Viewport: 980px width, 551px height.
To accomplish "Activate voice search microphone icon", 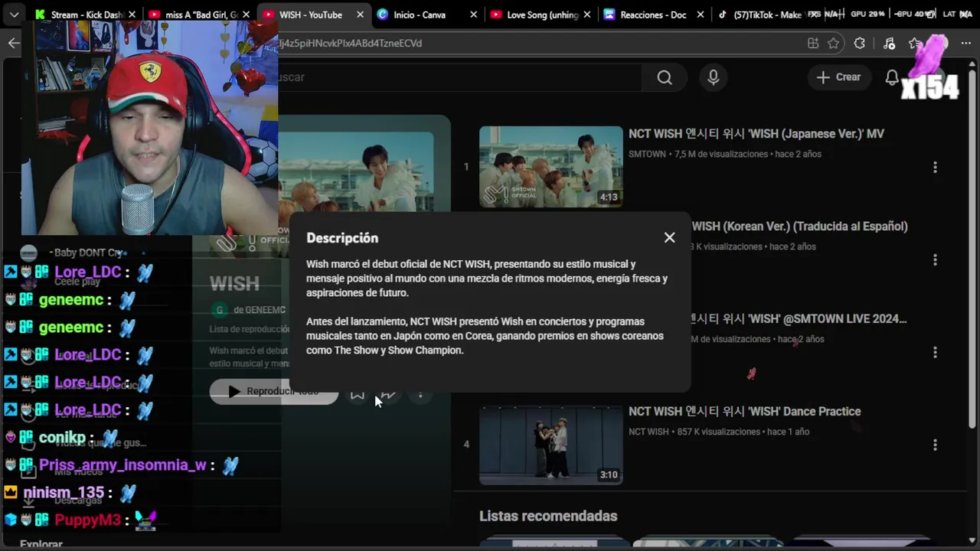I will pyautogui.click(x=714, y=77).
